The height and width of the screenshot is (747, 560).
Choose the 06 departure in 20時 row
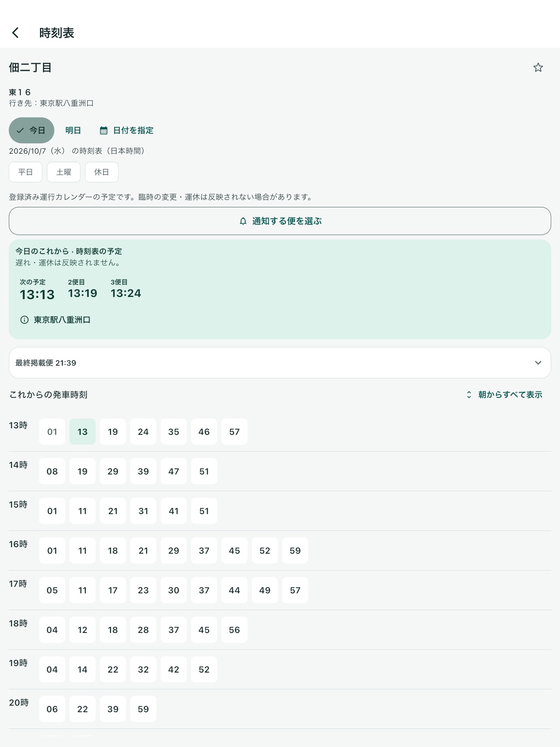52,709
